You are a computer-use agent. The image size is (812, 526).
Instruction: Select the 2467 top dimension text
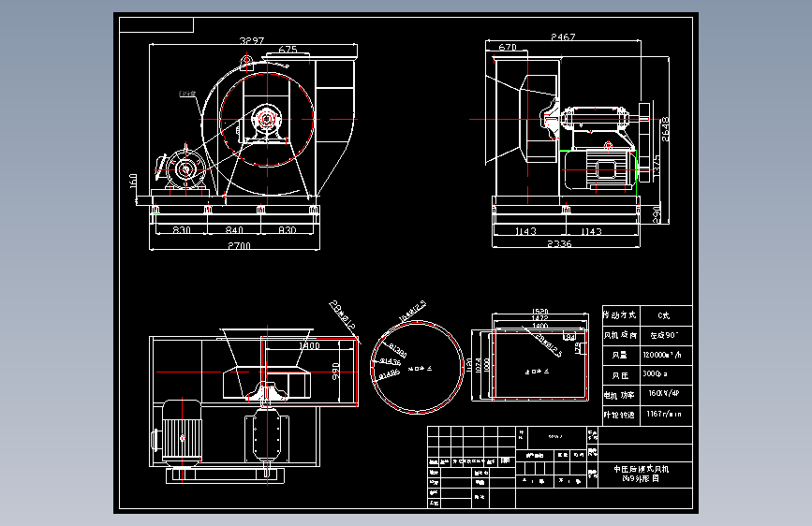[x=563, y=37]
